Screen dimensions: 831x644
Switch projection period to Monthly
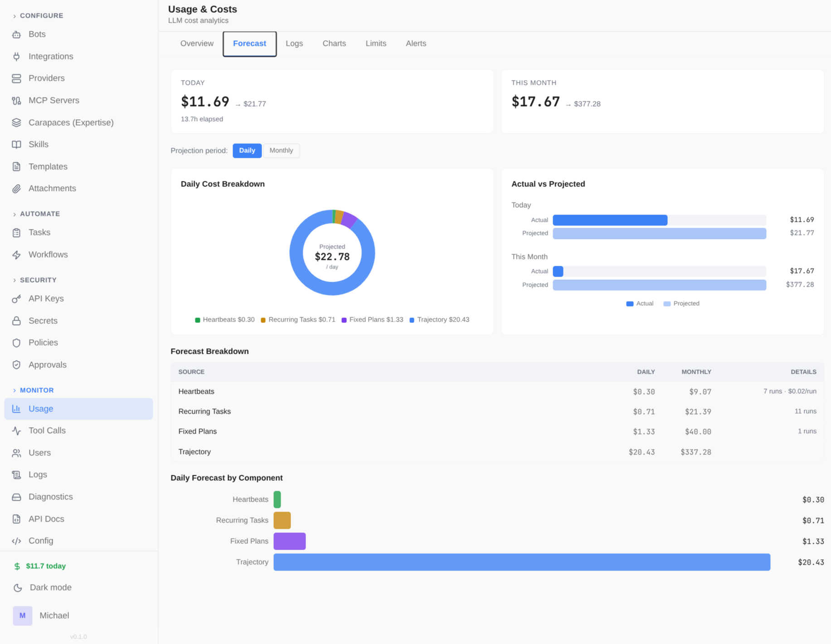[x=281, y=150]
